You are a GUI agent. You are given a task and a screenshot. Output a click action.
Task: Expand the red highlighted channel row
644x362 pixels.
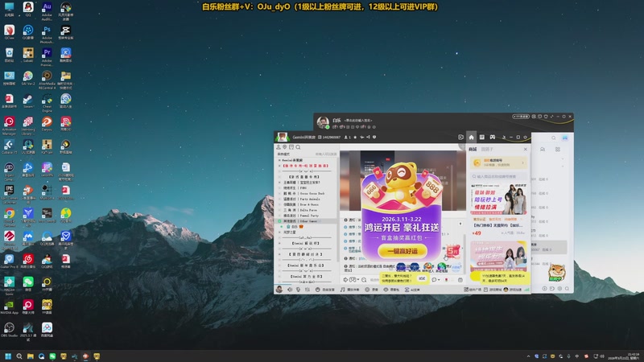[279, 166]
